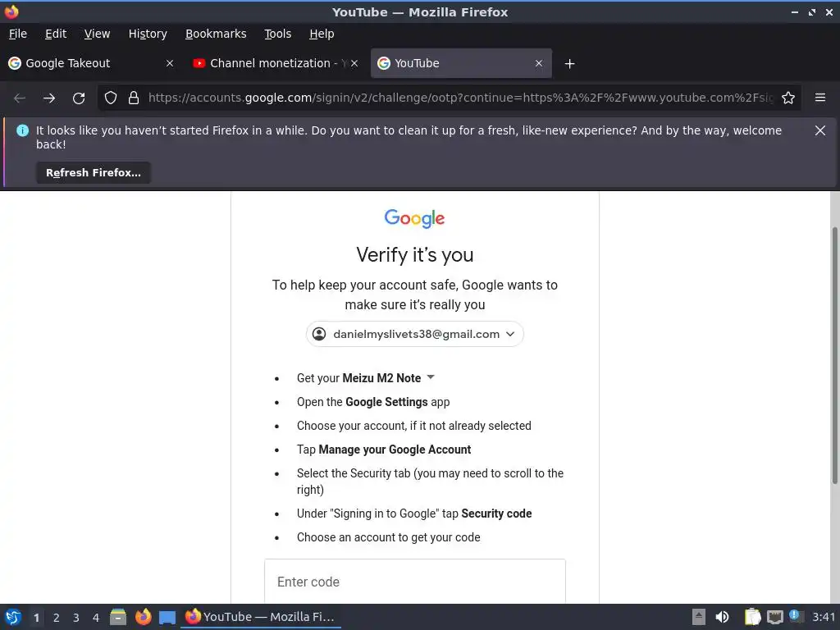The height and width of the screenshot is (630, 840).
Task: Open the danielmyslivets38@gmail.com account switcher
Action: (x=414, y=334)
